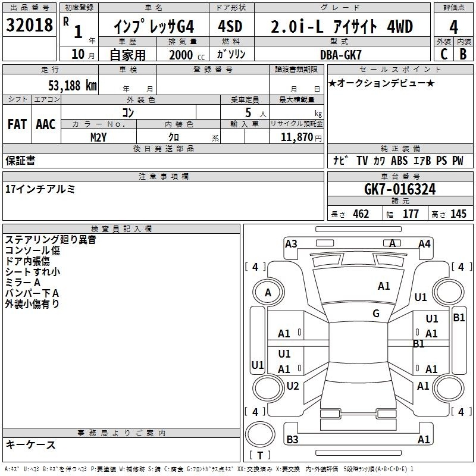Select model code DBA-GK7
The image size is (476, 476).
pos(340,55)
